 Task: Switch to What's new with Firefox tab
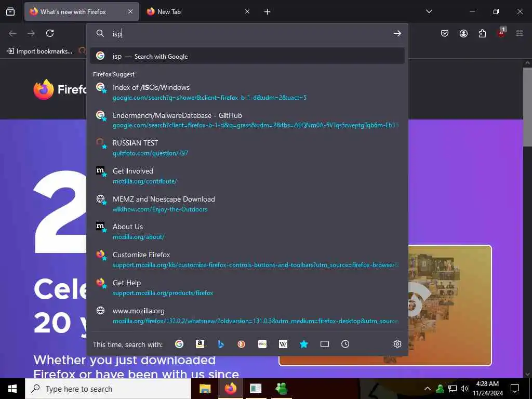(x=82, y=11)
